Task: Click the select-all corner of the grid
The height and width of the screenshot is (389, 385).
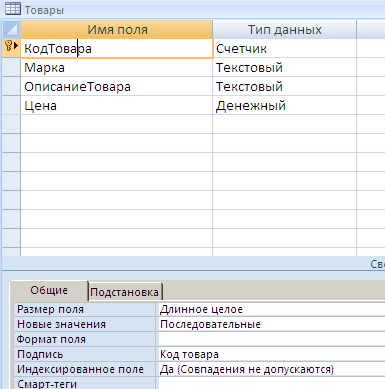Action: tap(11, 29)
